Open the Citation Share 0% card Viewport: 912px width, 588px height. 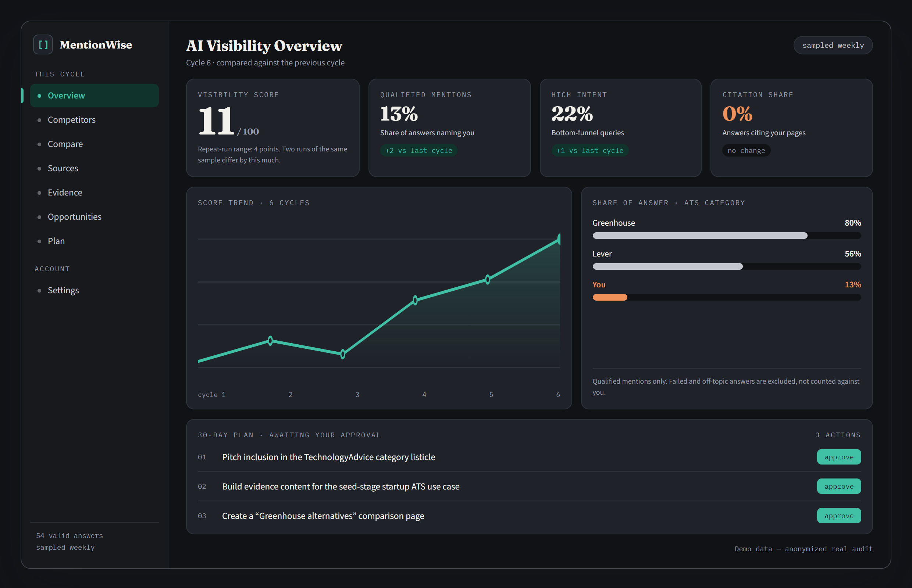(x=791, y=128)
